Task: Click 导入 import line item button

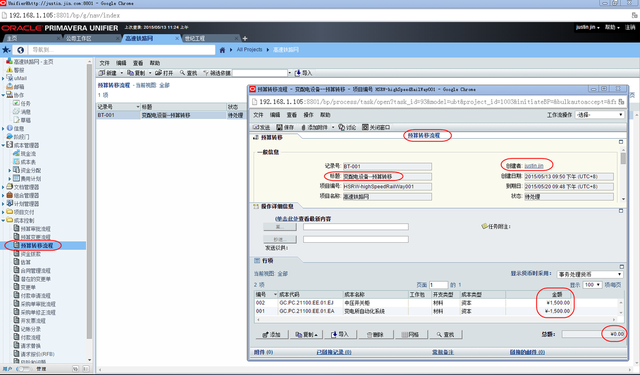Action: (x=340, y=334)
